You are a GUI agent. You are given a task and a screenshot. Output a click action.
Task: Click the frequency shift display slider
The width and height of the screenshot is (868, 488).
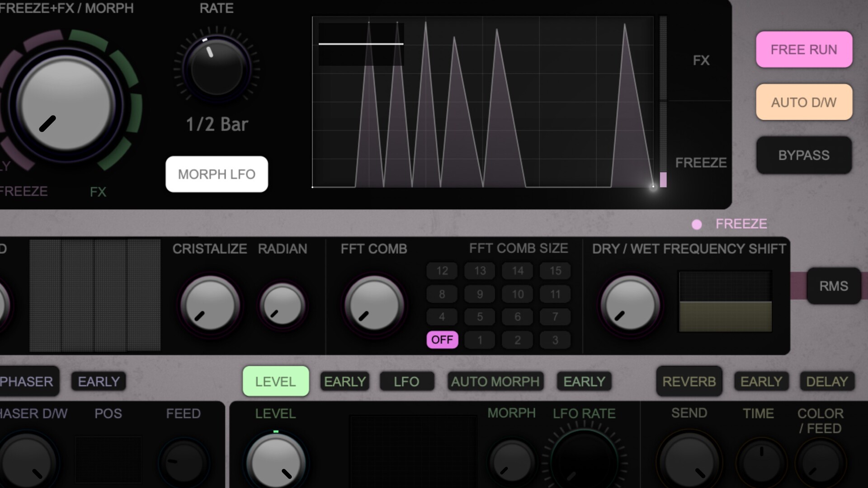[725, 301]
